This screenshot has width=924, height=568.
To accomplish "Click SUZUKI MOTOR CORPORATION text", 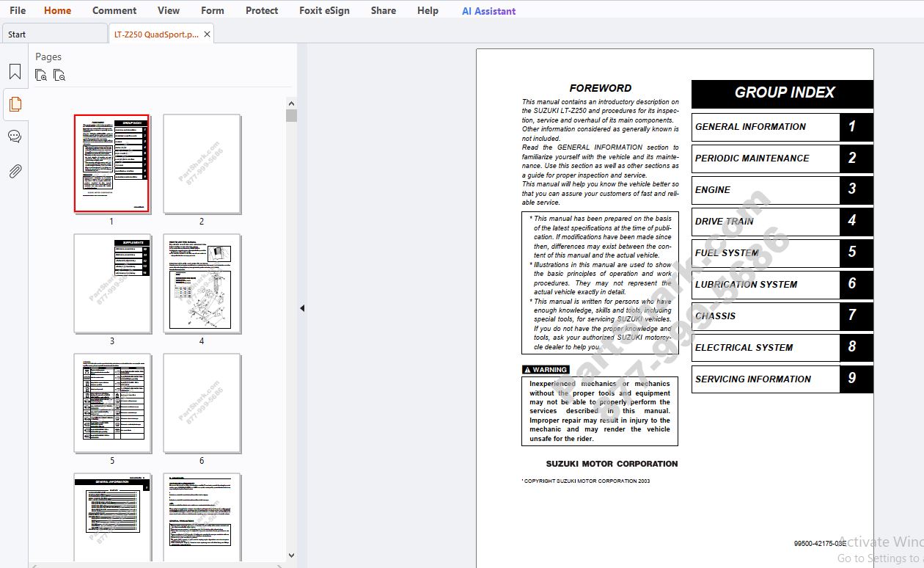I will tap(612, 464).
